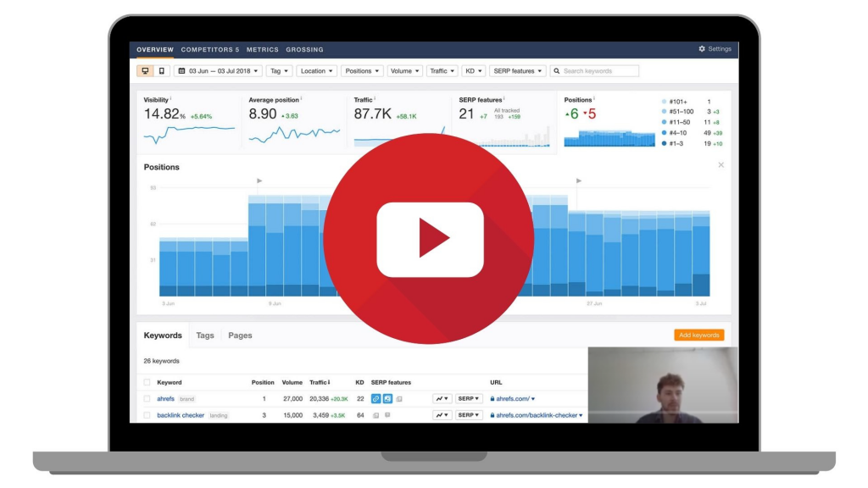Image resolution: width=868 pixels, height=488 pixels.
Task: Expand the SERP features filter dropdown
Action: (x=518, y=71)
